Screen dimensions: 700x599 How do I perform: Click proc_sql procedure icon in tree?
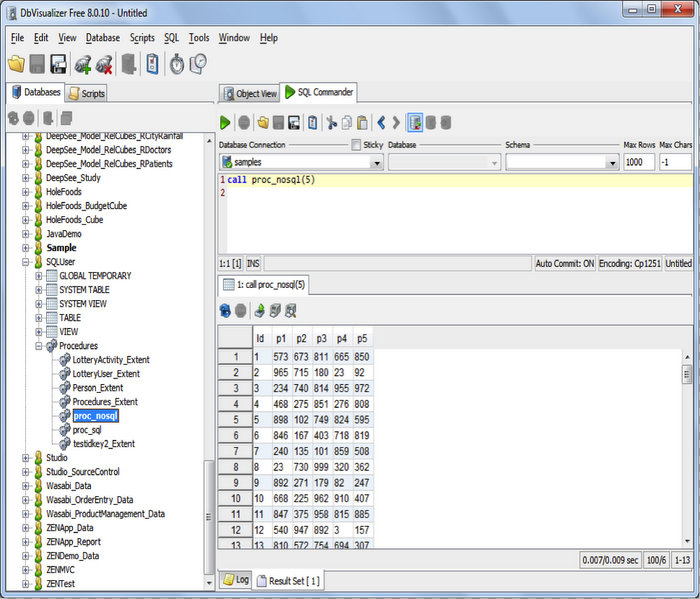tap(65, 429)
